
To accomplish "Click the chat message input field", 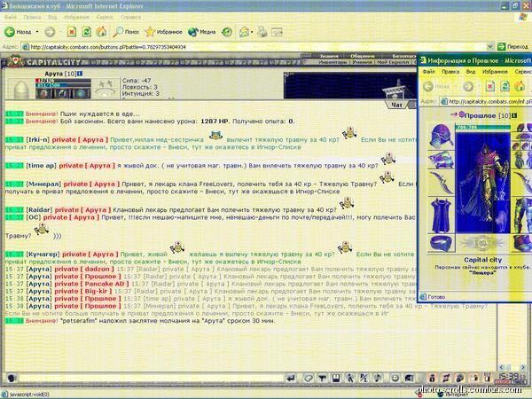I will [x=151, y=378].
